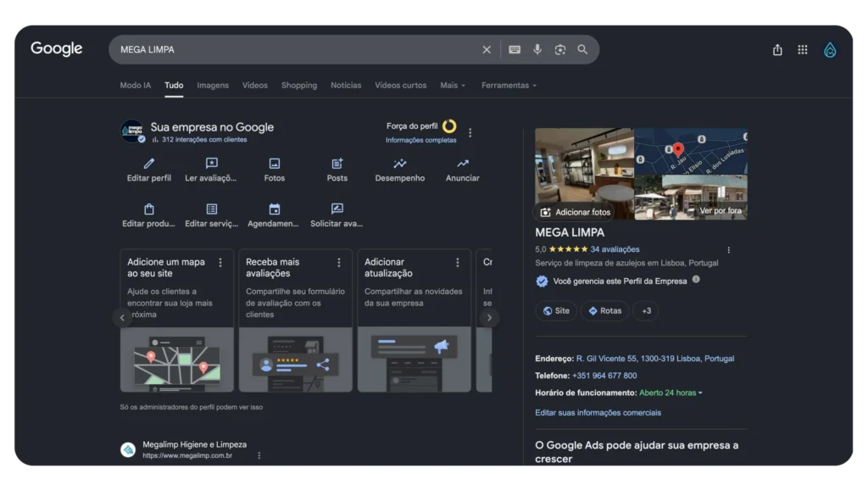868x491 pixels.
Task: Expand the Mais dropdown
Action: (x=453, y=86)
